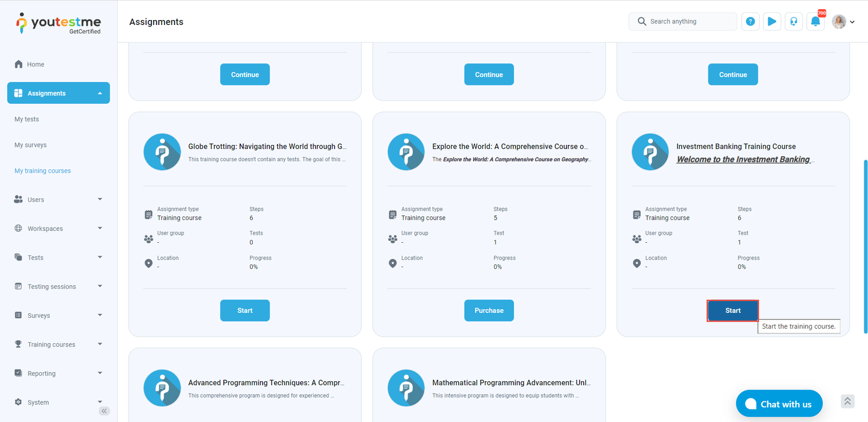This screenshot has height=422, width=868.
Task: Click the Assignments page heading
Action: point(156,22)
